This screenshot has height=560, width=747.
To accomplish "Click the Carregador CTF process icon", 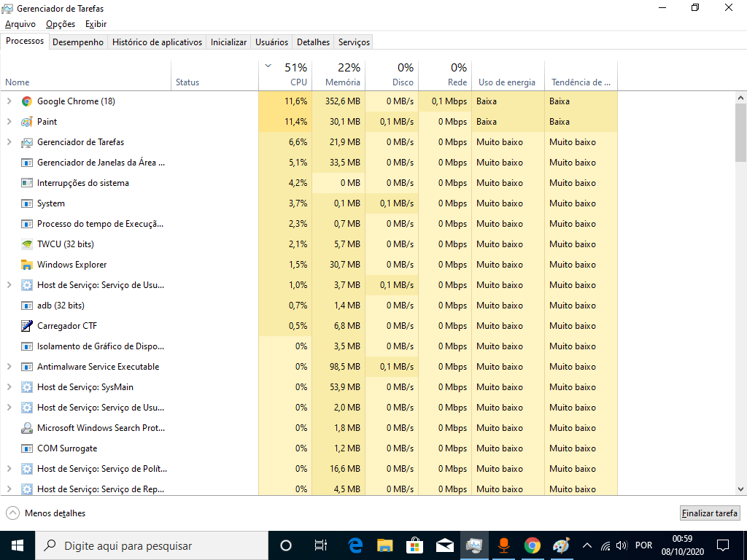I will tap(27, 326).
